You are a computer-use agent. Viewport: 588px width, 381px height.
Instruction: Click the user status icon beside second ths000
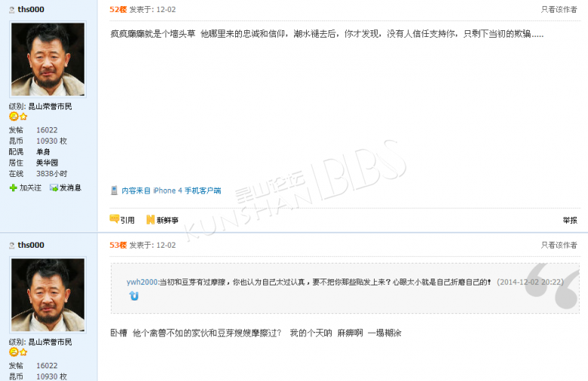(x=11, y=245)
